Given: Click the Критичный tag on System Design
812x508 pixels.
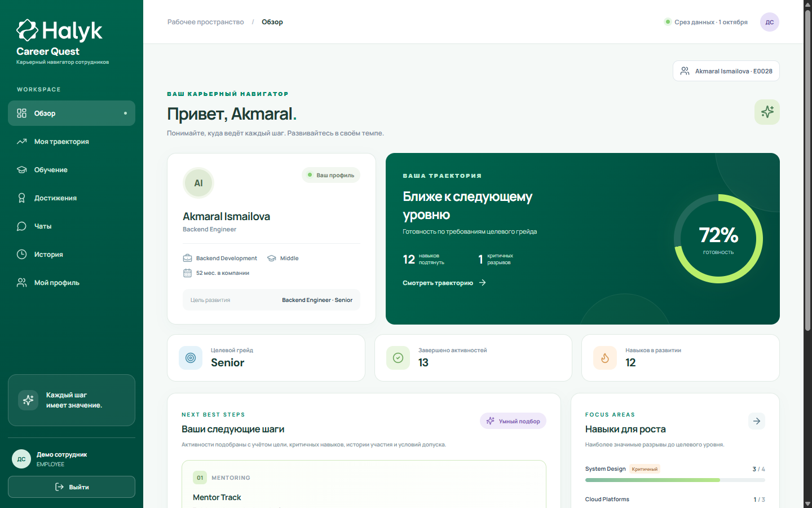Looking at the screenshot, I should 645,469.
